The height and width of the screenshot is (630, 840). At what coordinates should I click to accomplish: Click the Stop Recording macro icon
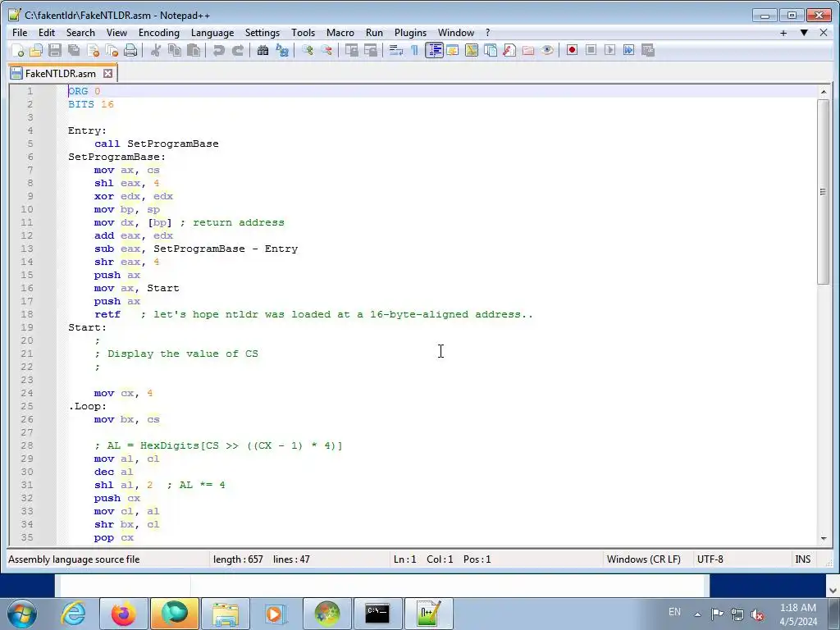click(591, 50)
